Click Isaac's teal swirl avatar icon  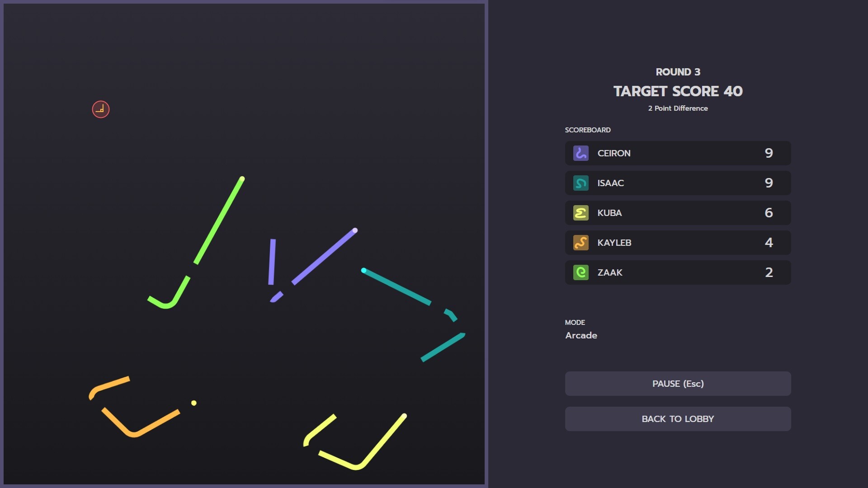[581, 183]
